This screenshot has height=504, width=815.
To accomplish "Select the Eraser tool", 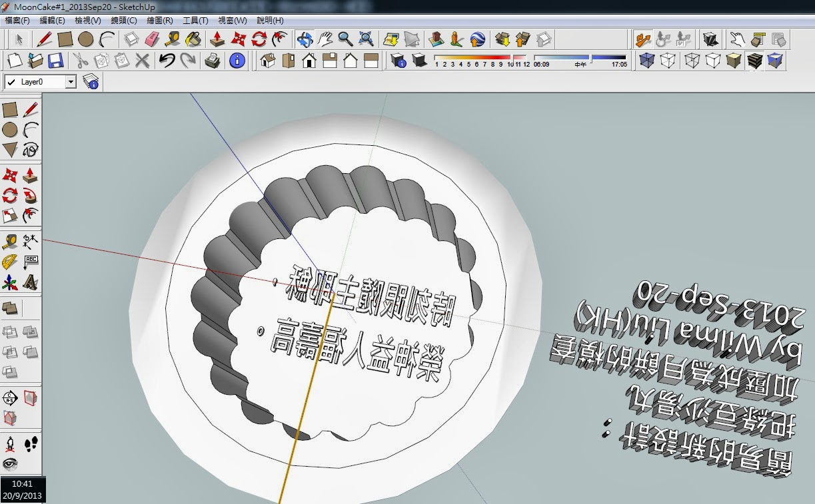I will pyautogui.click(x=153, y=39).
